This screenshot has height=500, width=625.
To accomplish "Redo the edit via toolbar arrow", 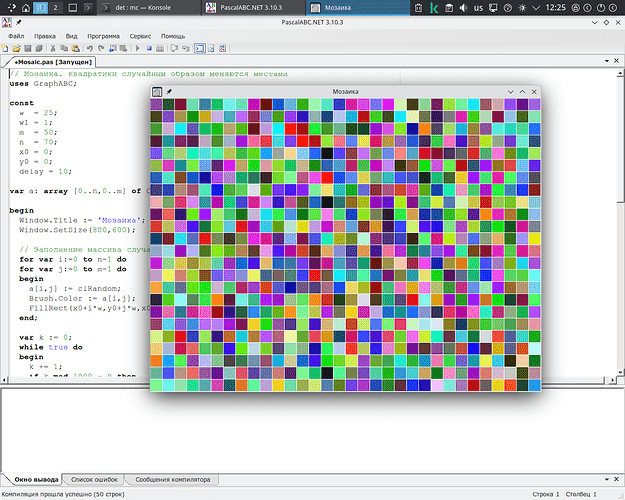I will click(x=101, y=49).
